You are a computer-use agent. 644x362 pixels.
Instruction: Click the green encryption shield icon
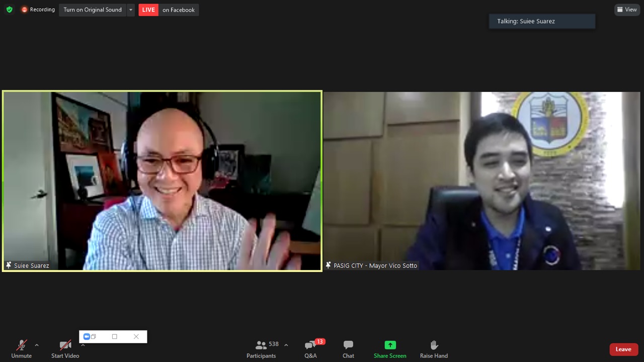[9, 10]
